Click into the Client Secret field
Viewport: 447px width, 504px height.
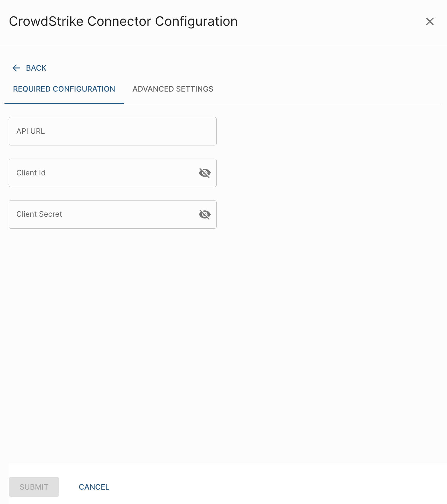point(102,214)
